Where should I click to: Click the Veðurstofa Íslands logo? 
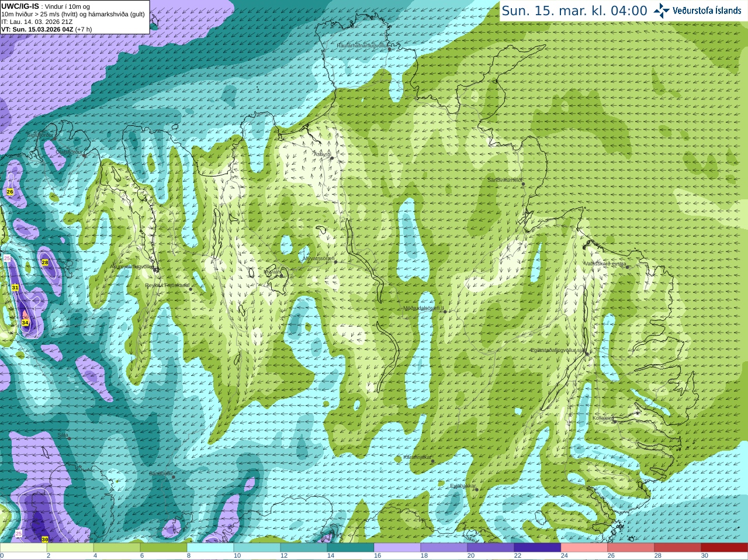[x=697, y=11]
